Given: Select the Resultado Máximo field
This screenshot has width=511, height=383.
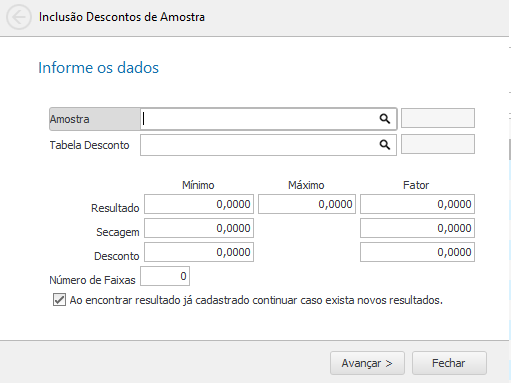Looking at the screenshot, I should pos(307,204).
